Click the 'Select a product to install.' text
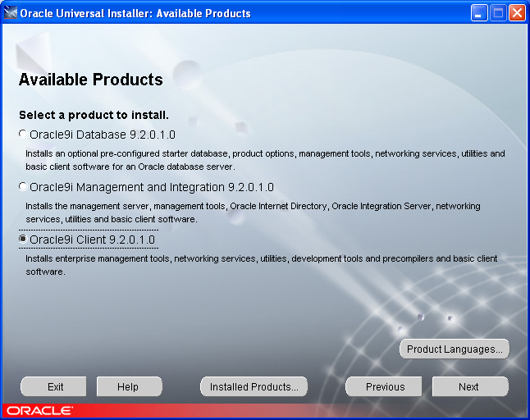The width and height of the screenshot is (530, 420). 94,115
